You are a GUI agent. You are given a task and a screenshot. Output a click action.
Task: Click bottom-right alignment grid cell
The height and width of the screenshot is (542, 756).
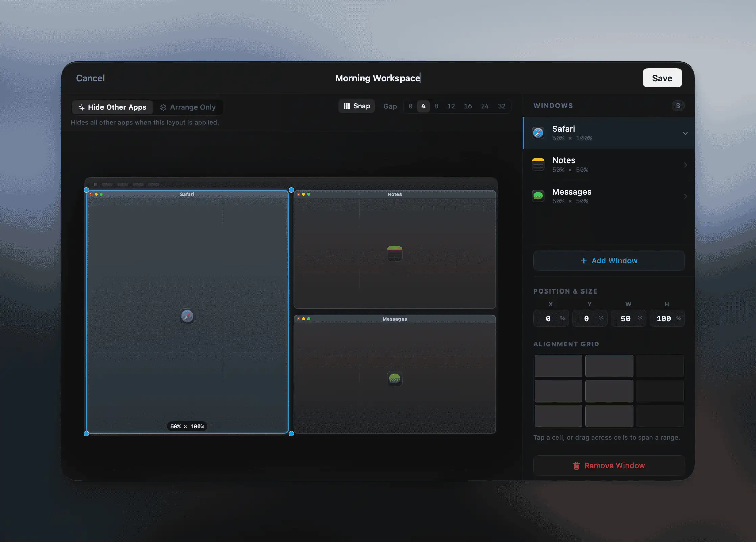pyautogui.click(x=660, y=416)
